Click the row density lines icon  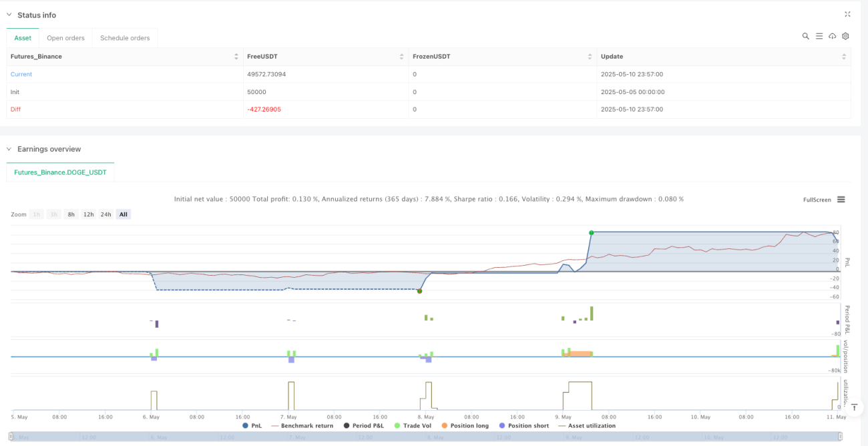pos(819,36)
